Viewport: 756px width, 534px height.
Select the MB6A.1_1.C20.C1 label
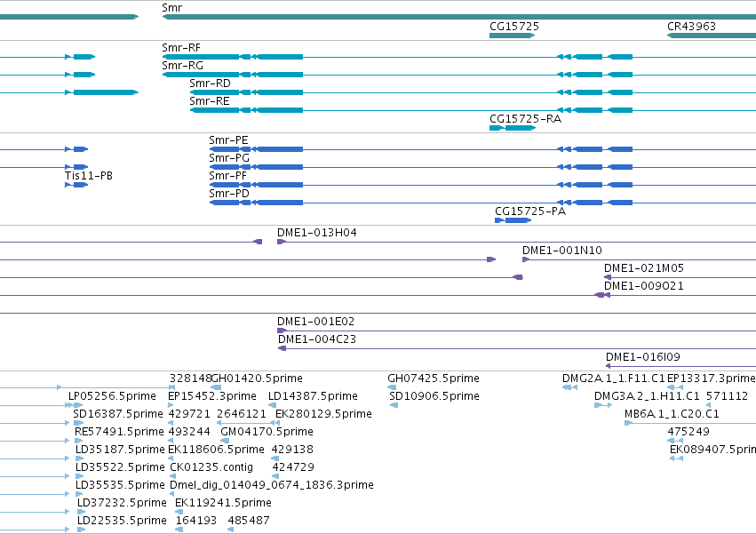[672, 414]
